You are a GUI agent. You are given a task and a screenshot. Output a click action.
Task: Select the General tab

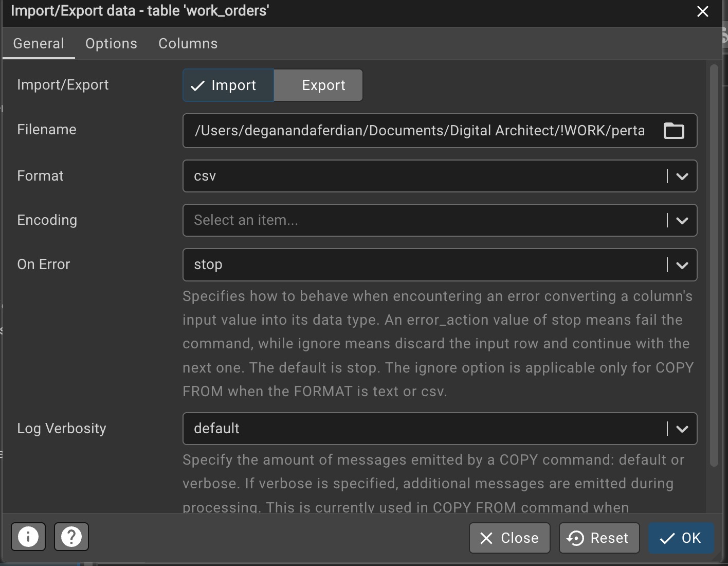[39, 44]
